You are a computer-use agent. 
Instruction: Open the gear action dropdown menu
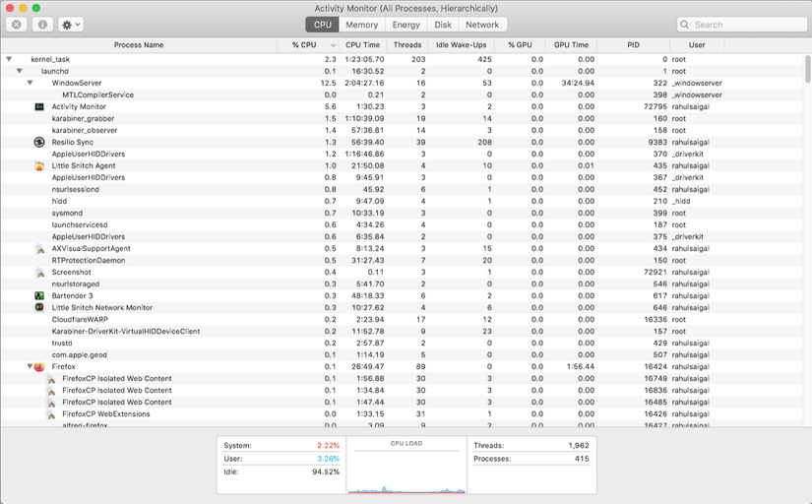[71, 25]
